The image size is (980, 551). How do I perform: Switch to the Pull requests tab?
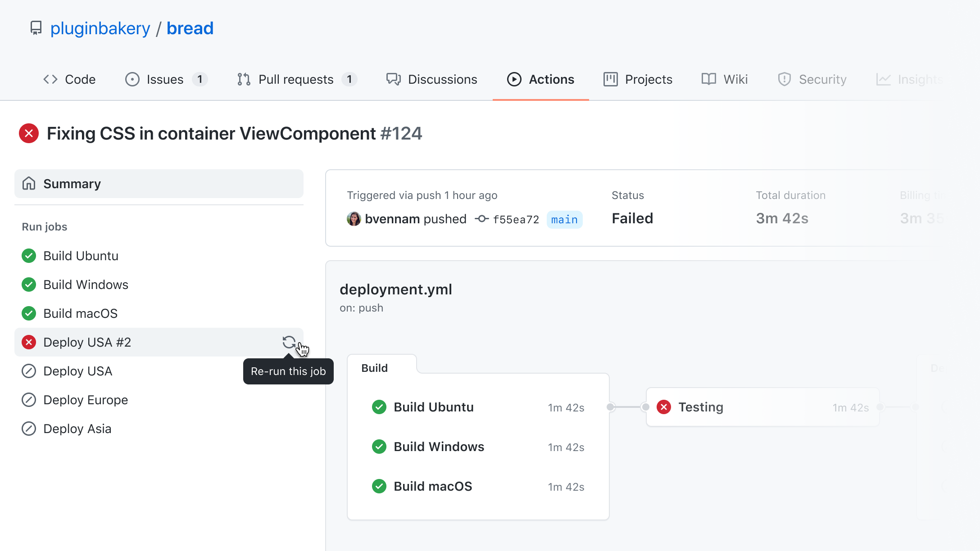[x=296, y=79]
